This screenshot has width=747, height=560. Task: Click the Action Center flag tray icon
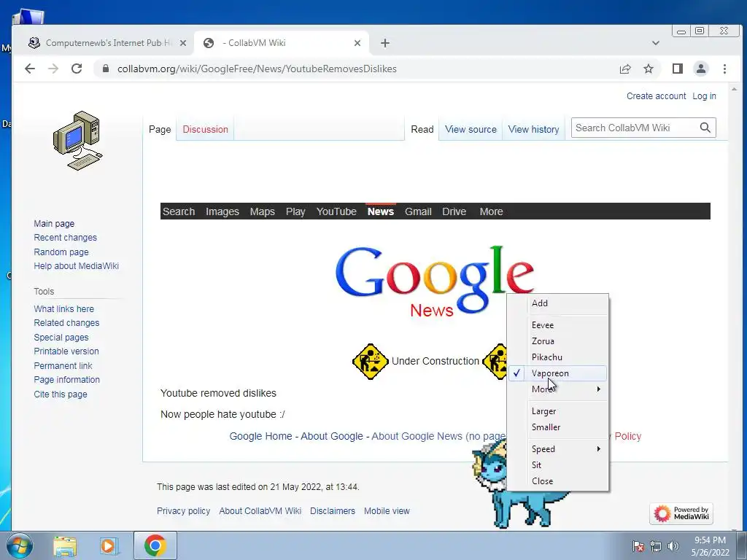pos(638,546)
